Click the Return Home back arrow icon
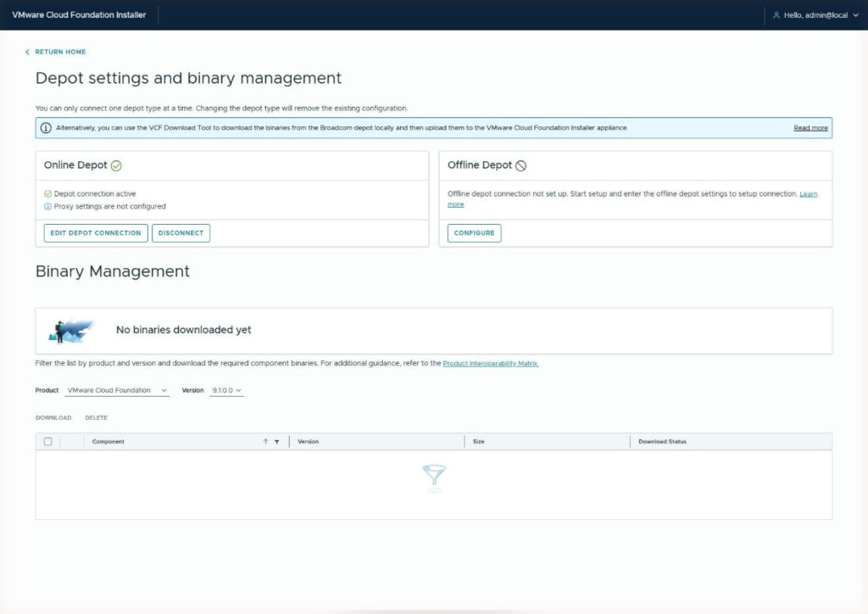The width and height of the screenshot is (868, 614). coord(27,52)
